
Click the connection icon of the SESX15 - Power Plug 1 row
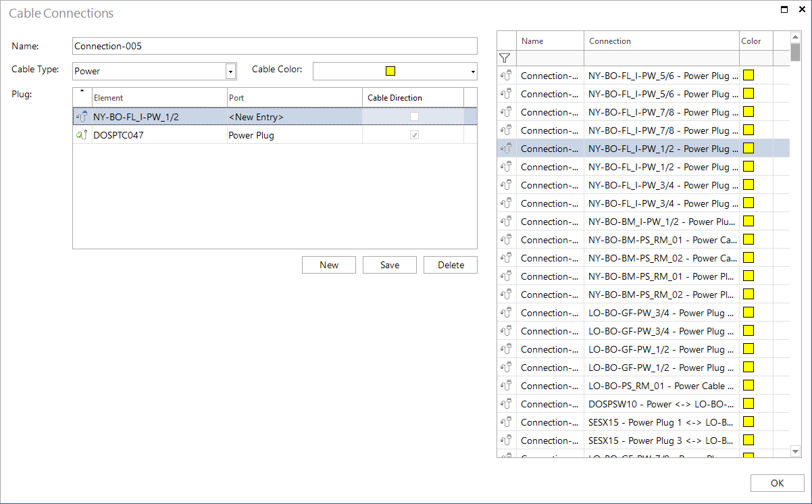(x=506, y=422)
